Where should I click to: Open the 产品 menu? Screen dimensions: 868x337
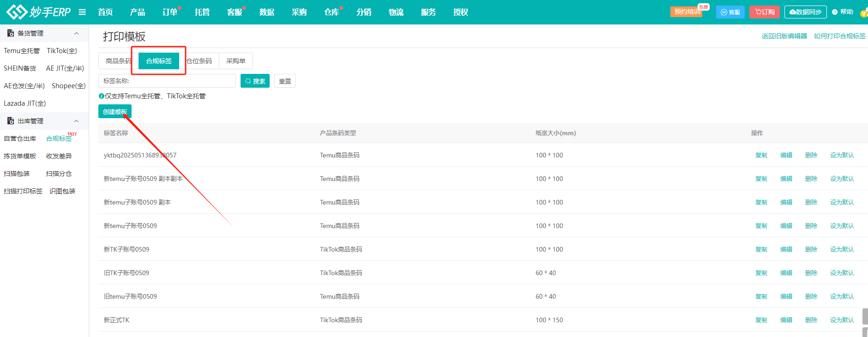tap(138, 12)
